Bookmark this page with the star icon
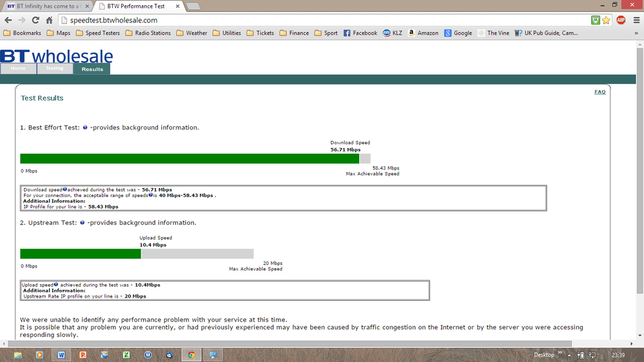 point(606,20)
